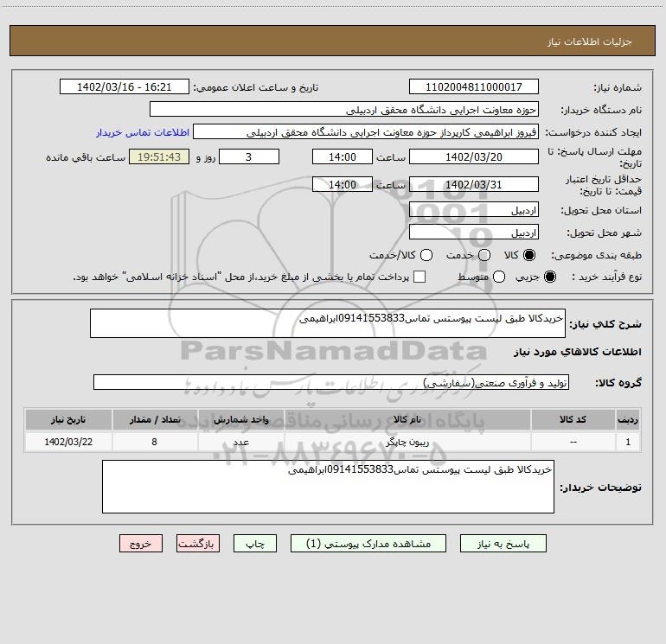Viewport: 666px width, 644px height.
Task: Click the مشاهده مدارک پیوستی (1) button
Action: tap(368, 544)
